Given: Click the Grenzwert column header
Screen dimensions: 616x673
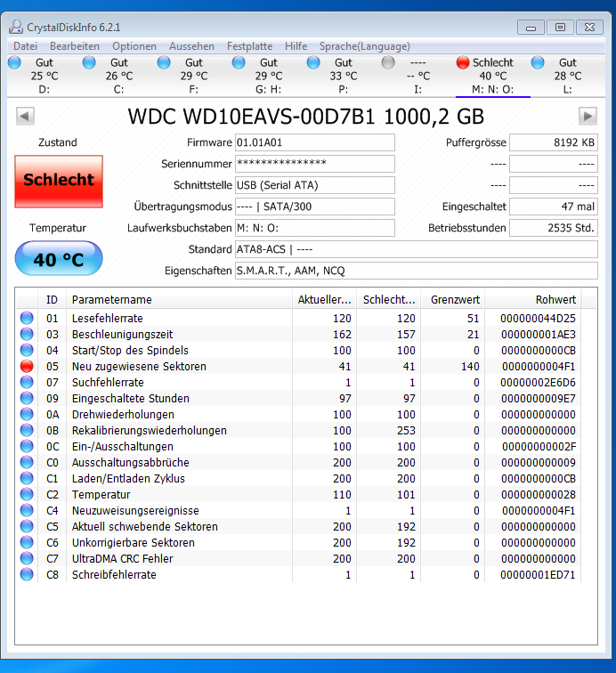Looking at the screenshot, I should 453,300.
